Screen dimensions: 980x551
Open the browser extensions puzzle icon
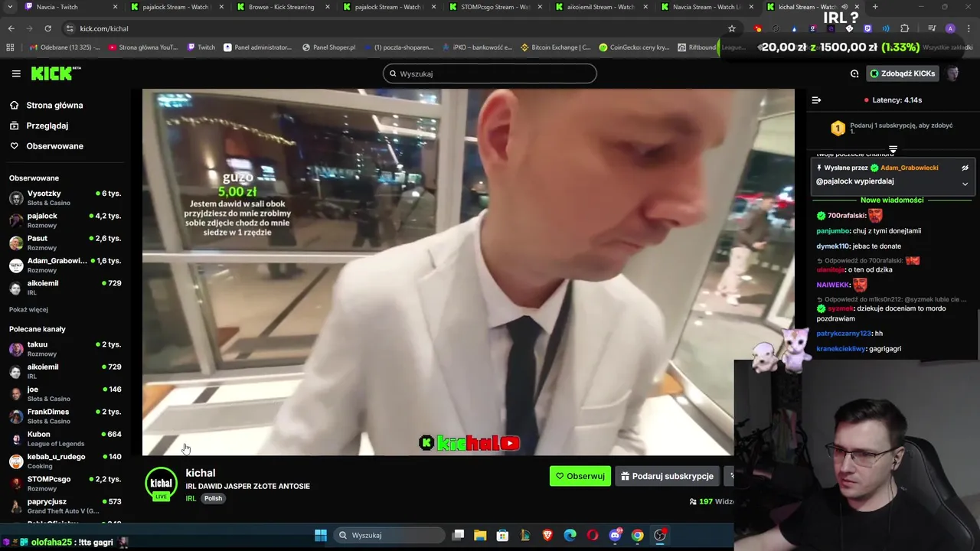[904, 28]
